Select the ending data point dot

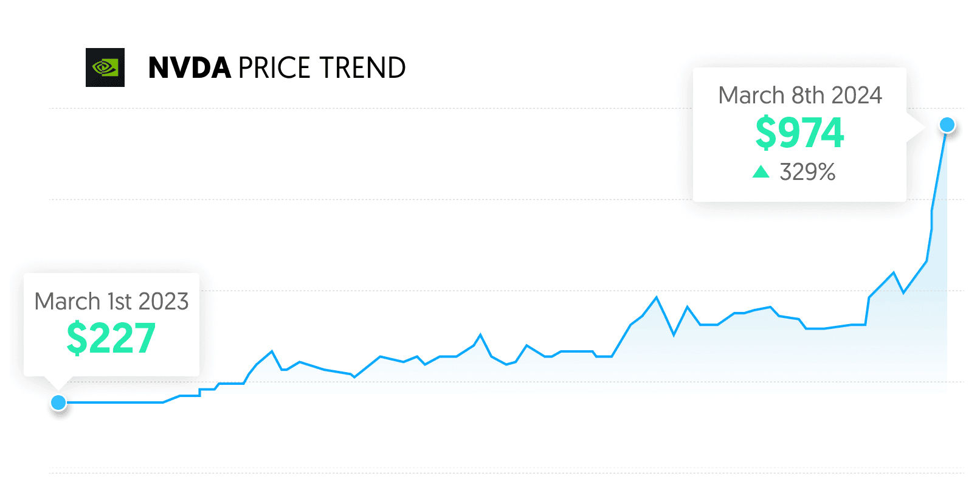(x=947, y=125)
